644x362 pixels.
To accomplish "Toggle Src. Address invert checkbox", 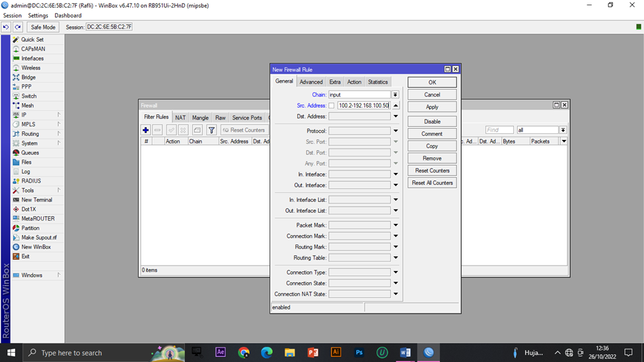I will (x=332, y=106).
